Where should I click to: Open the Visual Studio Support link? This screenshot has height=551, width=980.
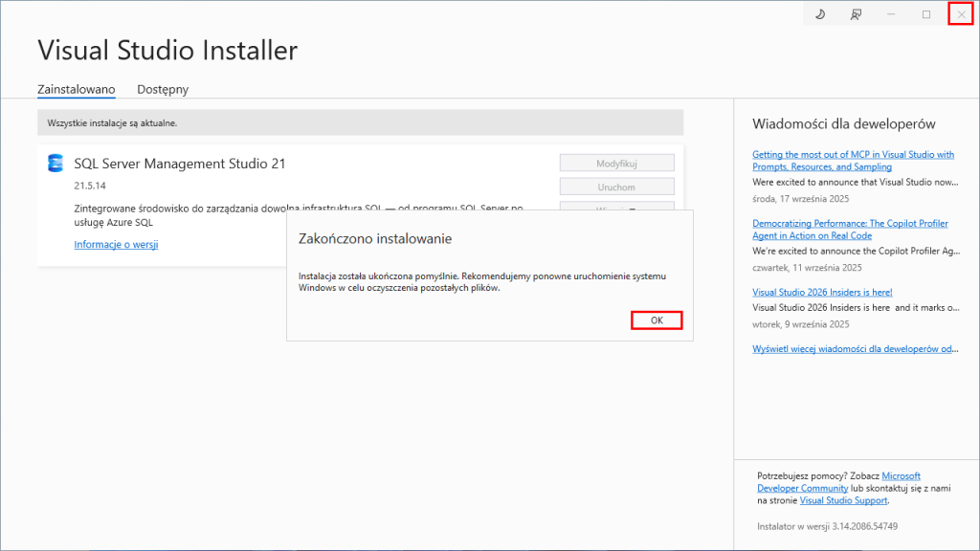pyautogui.click(x=843, y=499)
